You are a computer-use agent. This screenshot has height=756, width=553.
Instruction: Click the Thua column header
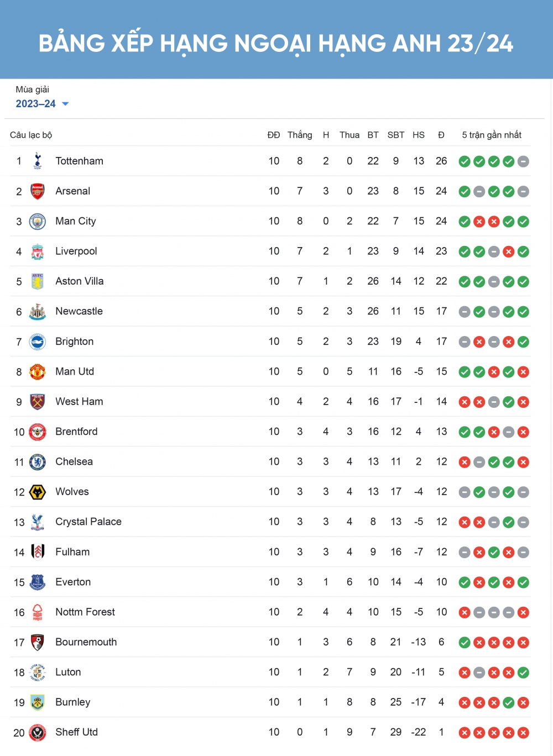[349, 135]
